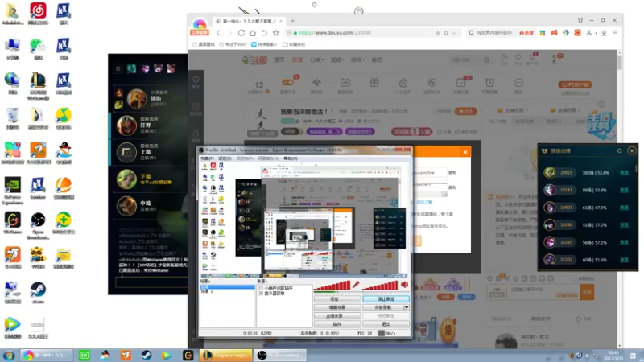This screenshot has width=644, height=362.
Task: Toggle first source checkbox in OBS sources
Action: [x=261, y=288]
